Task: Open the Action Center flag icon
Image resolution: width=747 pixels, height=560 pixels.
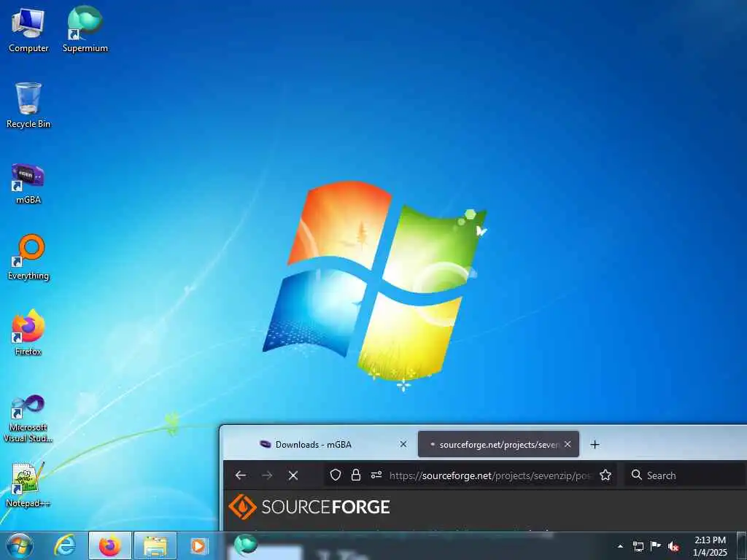Action: pyautogui.click(x=656, y=546)
